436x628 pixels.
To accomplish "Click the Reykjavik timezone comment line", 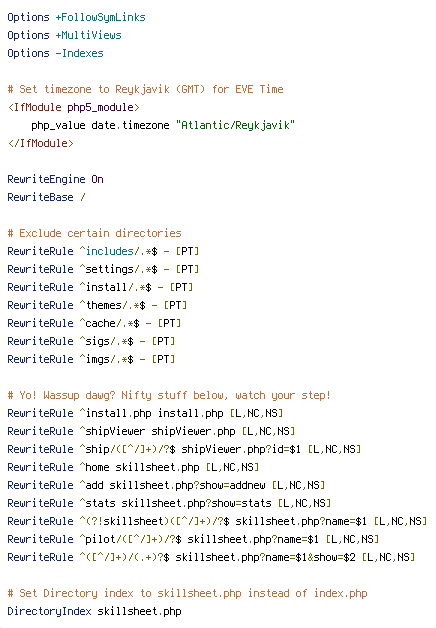I will [145, 89].
